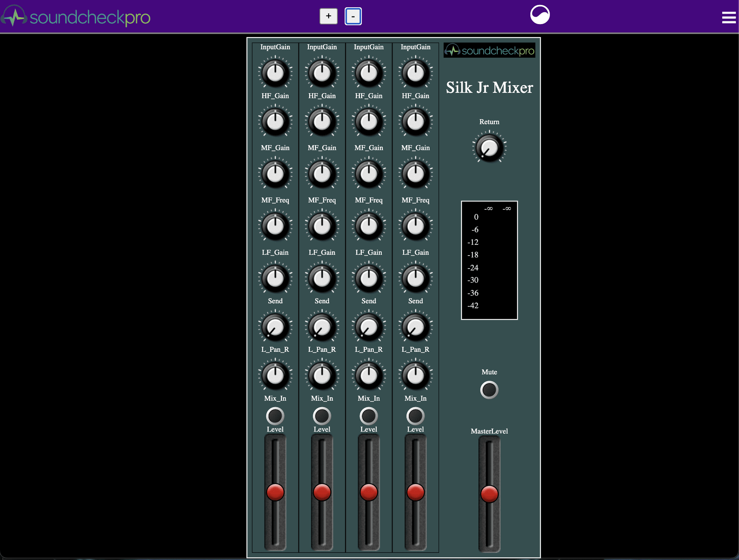This screenshot has width=739, height=560.
Task: Click the Silk Jr Mixer title
Action: [489, 87]
